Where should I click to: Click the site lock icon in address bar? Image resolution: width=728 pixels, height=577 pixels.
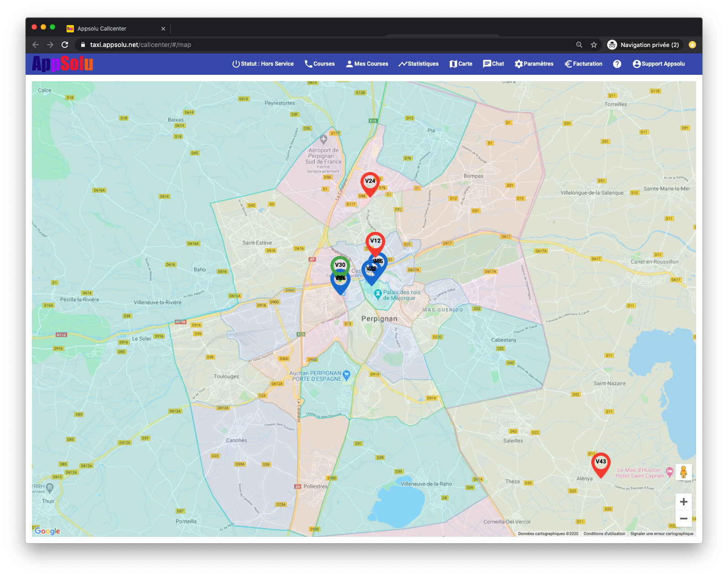[83, 45]
